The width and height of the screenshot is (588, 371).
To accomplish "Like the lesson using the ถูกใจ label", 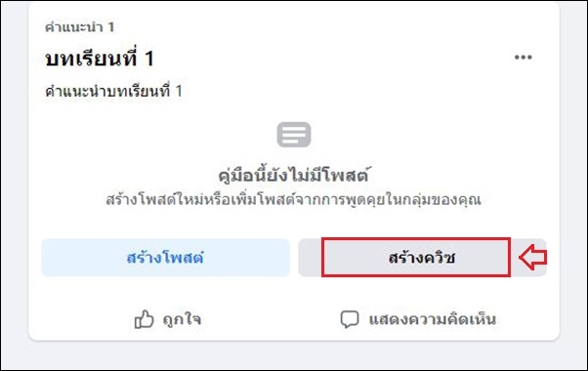I will 183,319.
